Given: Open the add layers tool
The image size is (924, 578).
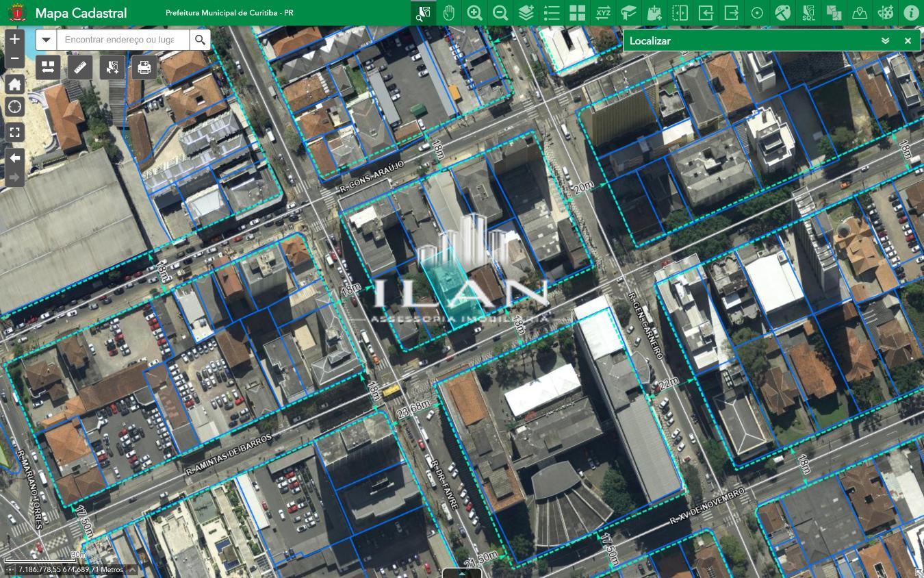Looking at the screenshot, I should point(526,13).
